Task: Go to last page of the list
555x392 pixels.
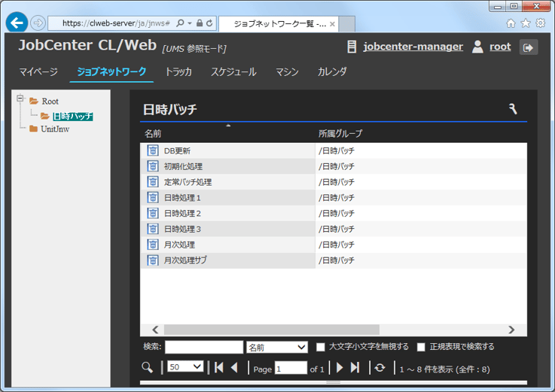Action: tap(355, 368)
